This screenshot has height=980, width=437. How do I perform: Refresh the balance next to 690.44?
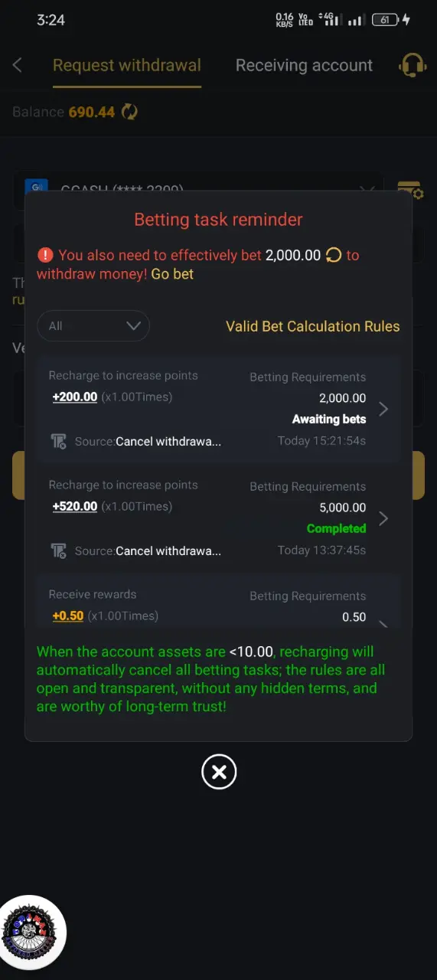tap(129, 112)
